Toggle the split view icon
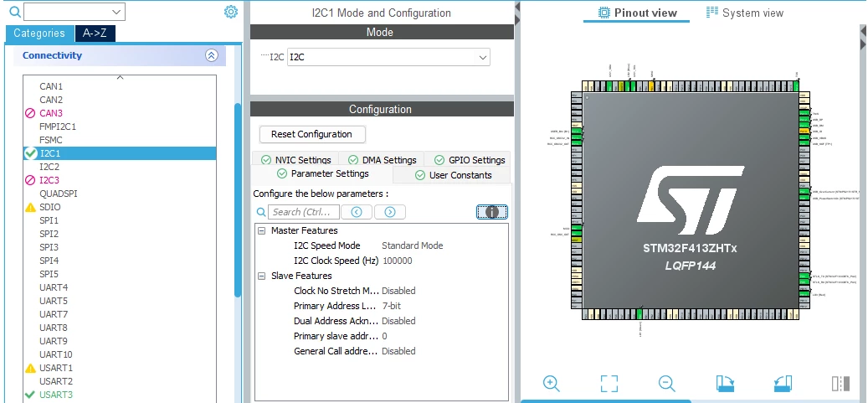The image size is (868, 403). point(840,383)
